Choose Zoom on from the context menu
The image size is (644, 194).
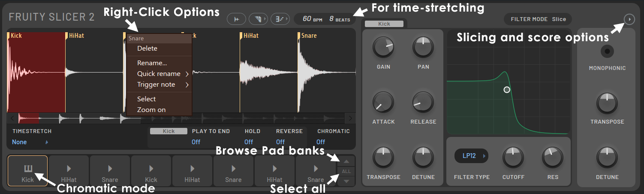pos(159,110)
